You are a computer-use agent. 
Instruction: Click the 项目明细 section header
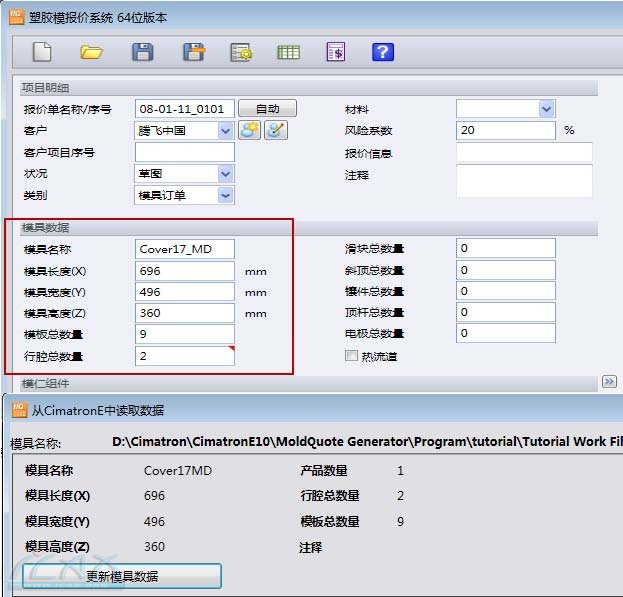(x=308, y=88)
